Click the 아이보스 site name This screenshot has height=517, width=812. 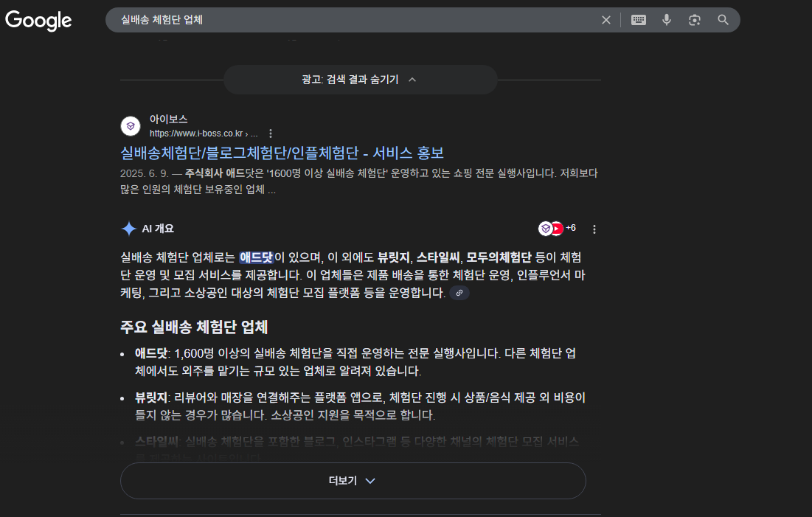(168, 119)
